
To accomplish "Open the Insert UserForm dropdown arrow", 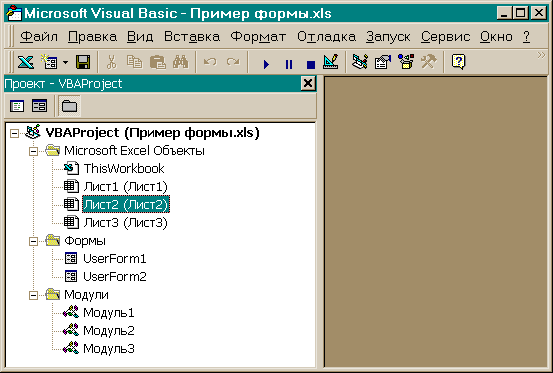I will coord(66,63).
